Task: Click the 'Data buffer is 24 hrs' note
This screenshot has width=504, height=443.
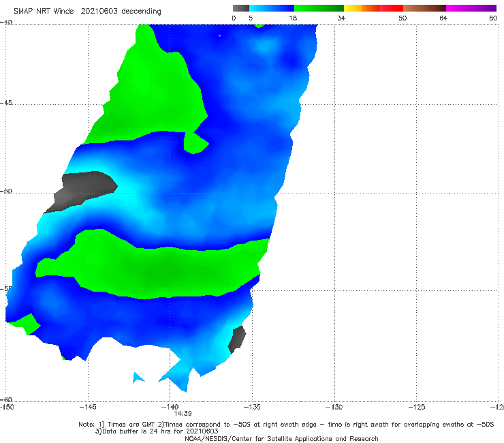Action: (156, 431)
